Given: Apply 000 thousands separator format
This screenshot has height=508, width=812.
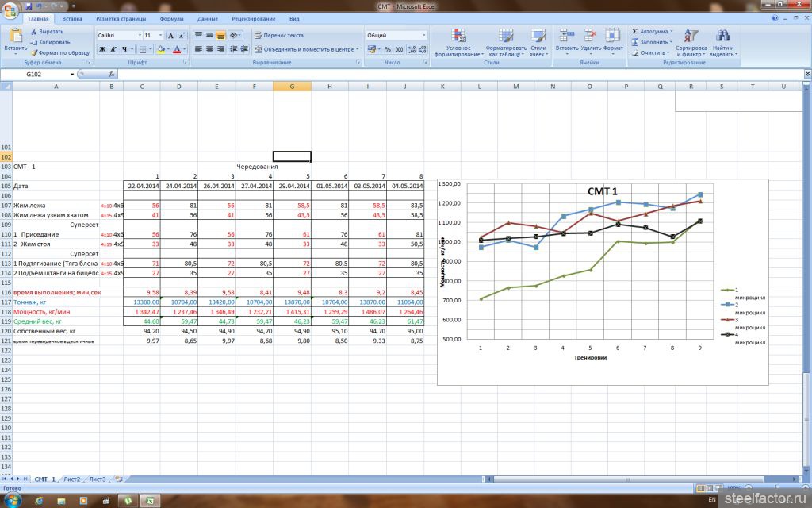Looking at the screenshot, I should point(400,49).
